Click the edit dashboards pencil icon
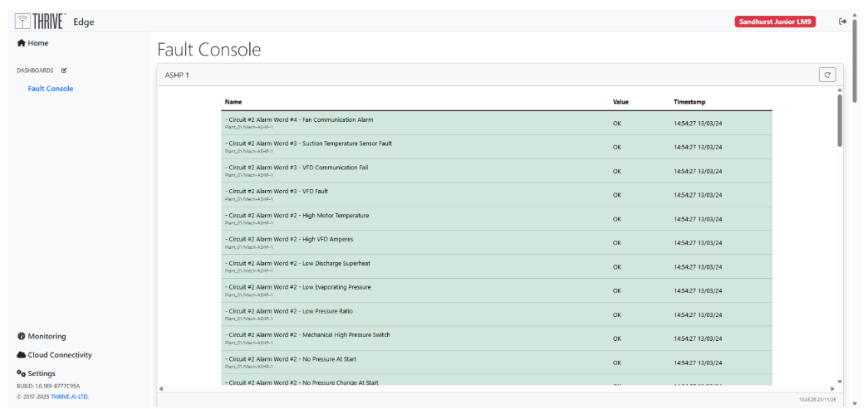Image resolution: width=868 pixels, height=409 pixels. (64, 71)
